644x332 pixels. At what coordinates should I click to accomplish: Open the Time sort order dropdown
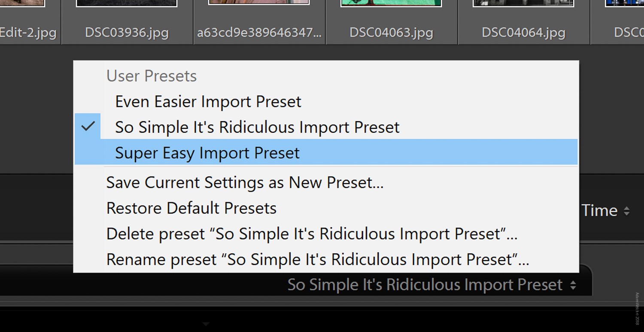point(605,210)
